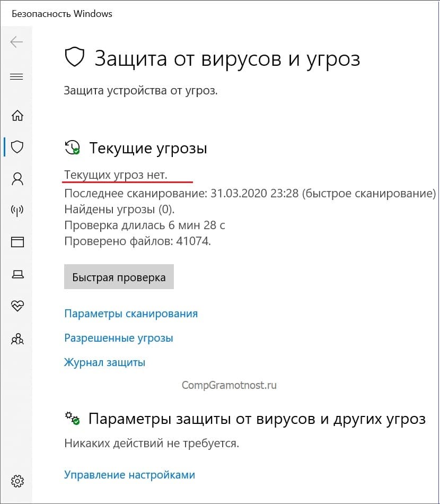Open Device security laptop icon
440x504 pixels.
pyautogui.click(x=17, y=274)
